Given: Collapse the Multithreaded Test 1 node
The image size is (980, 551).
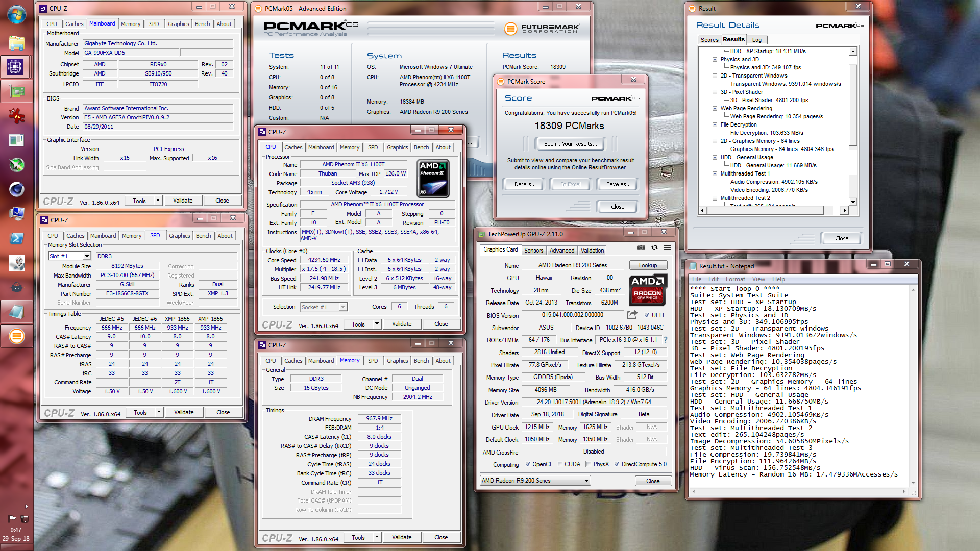Looking at the screenshot, I should click(715, 173).
